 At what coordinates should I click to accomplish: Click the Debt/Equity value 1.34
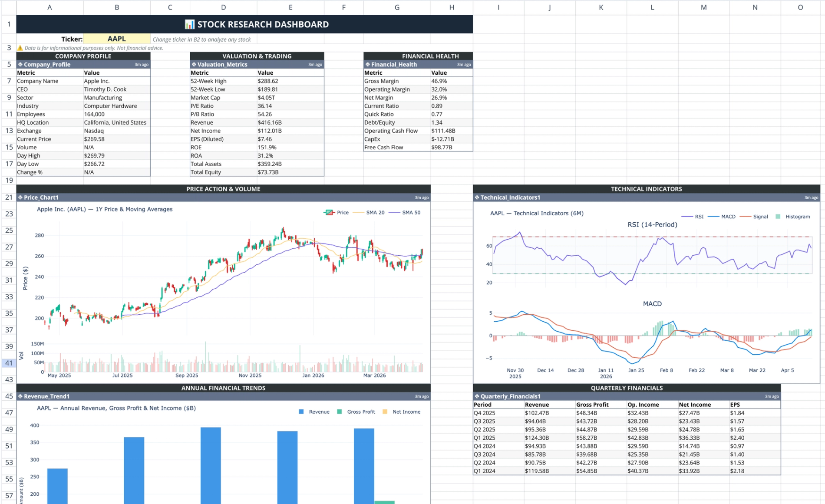point(452,122)
